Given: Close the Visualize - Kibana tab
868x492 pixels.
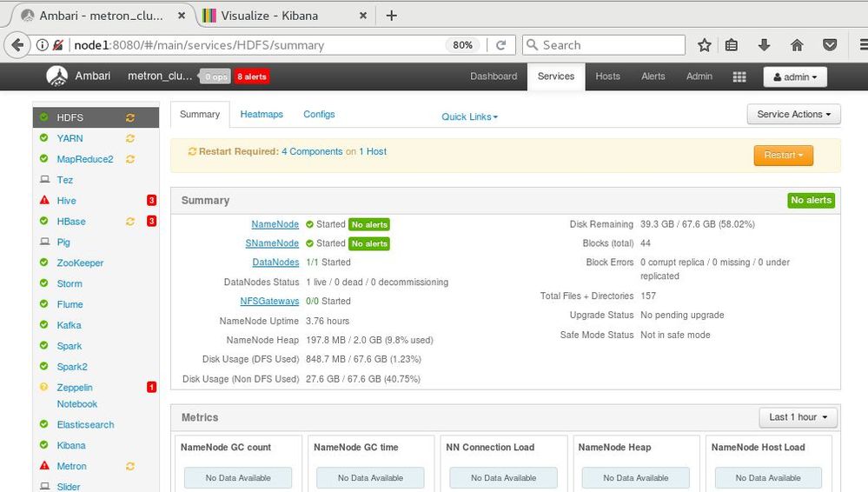Looking at the screenshot, I should point(362,16).
